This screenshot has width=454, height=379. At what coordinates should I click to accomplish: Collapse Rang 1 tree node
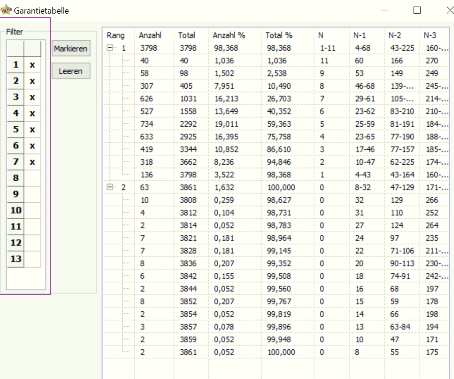[x=110, y=48]
